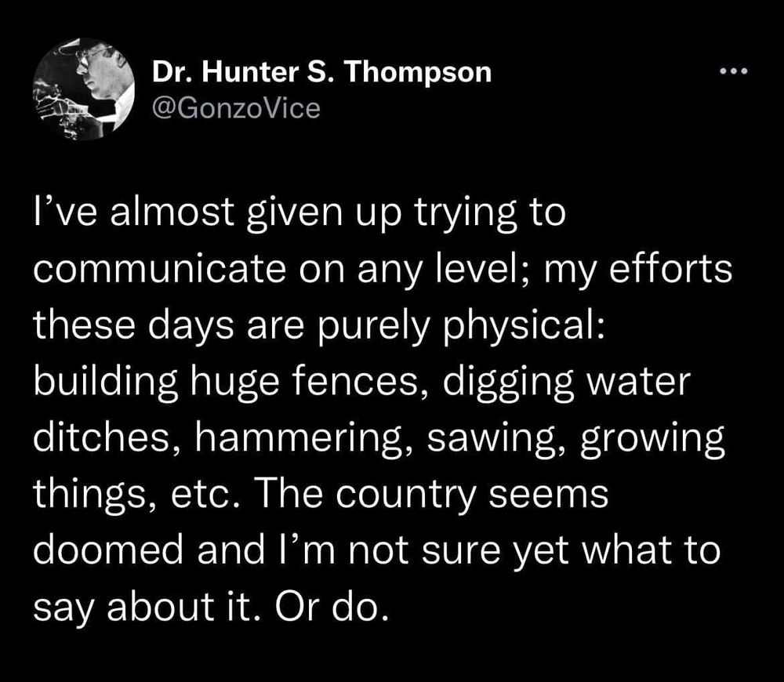Image resolution: width=784 pixels, height=682 pixels.
Task: Select the tweet line starting "I've almost given up"
Action: tap(299, 213)
